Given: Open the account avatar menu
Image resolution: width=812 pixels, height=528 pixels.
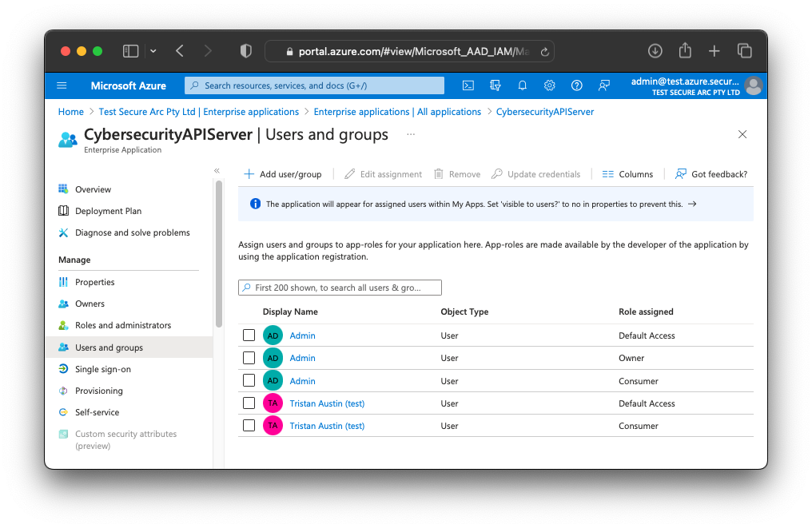Looking at the screenshot, I should pos(754,86).
